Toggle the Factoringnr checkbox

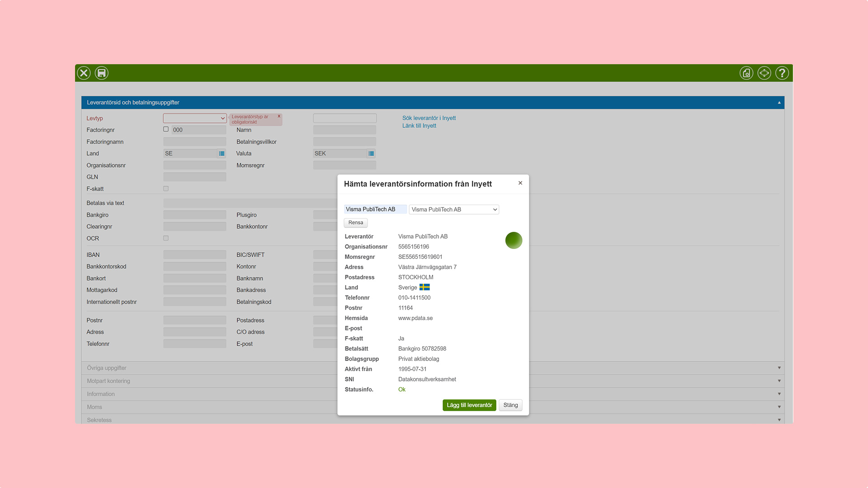click(x=166, y=129)
